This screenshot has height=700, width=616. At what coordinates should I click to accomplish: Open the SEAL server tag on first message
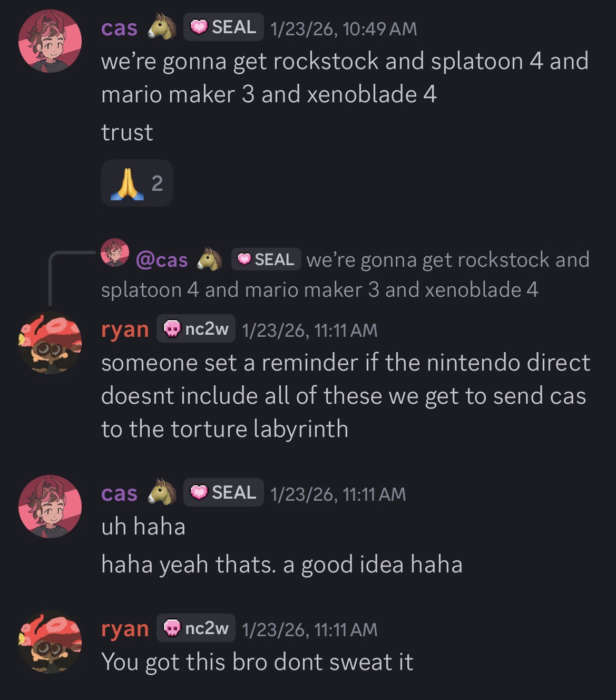[223, 27]
